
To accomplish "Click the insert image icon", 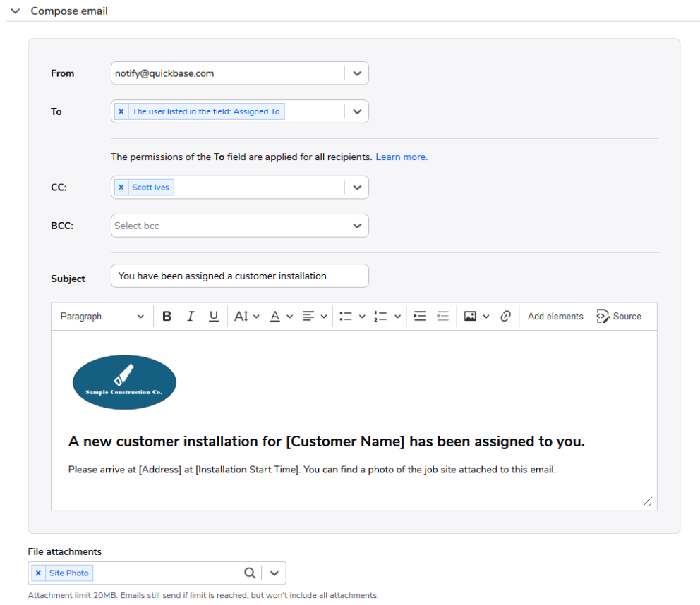I will tap(470, 317).
